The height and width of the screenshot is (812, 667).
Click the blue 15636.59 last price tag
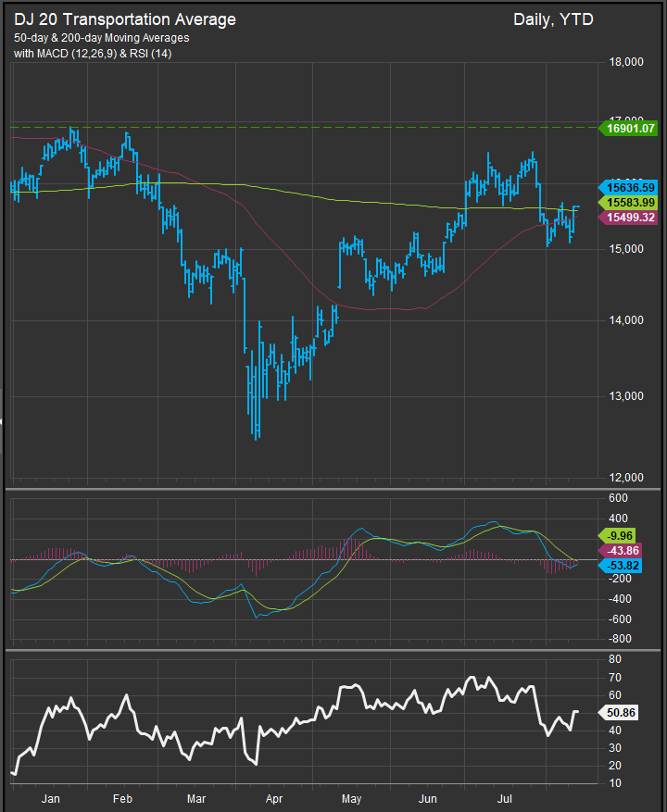point(631,186)
